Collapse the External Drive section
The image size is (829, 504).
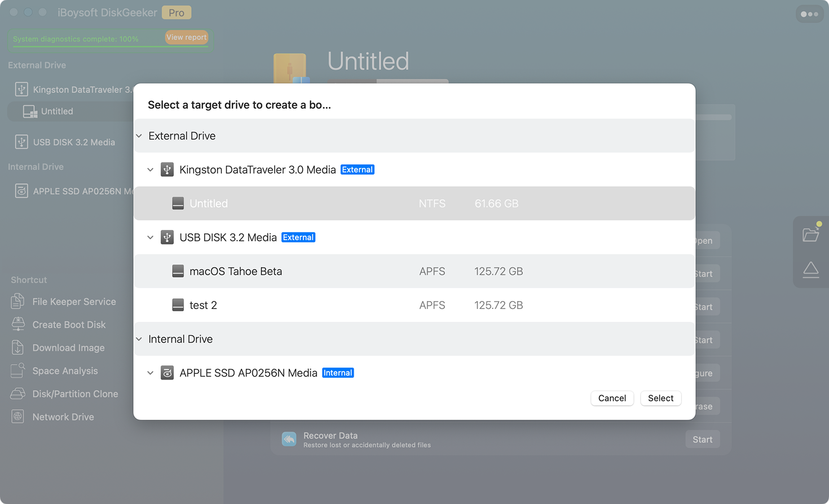pos(139,136)
